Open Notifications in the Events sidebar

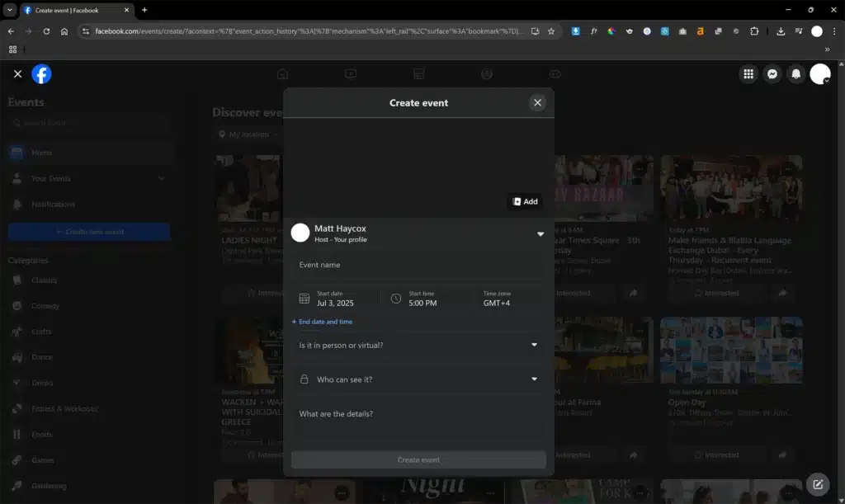click(89, 205)
